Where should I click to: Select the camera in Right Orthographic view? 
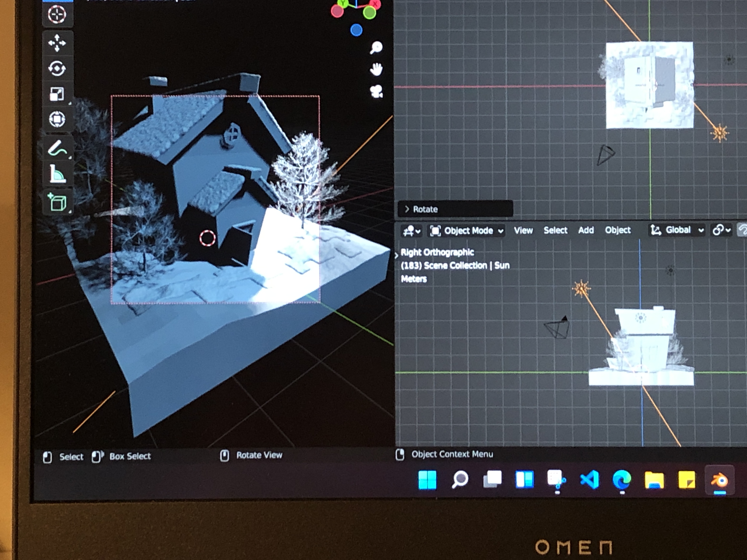[557, 327]
